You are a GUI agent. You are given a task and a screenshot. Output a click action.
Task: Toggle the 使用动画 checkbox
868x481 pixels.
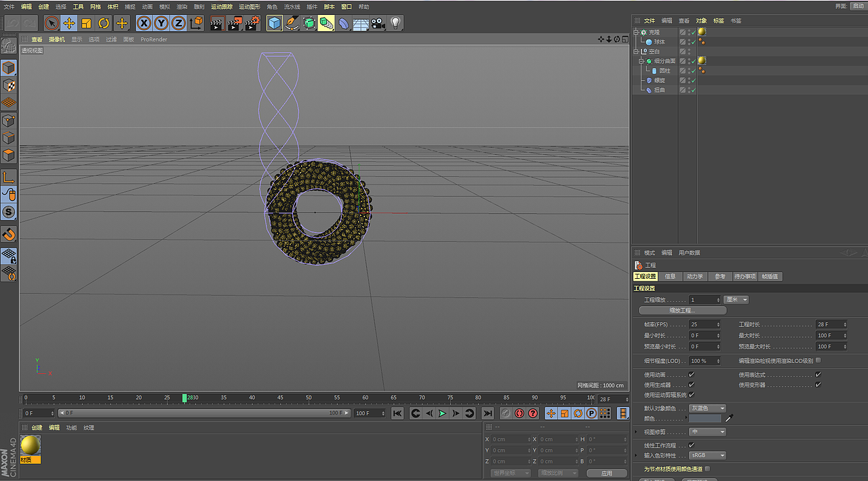(692, 374)
